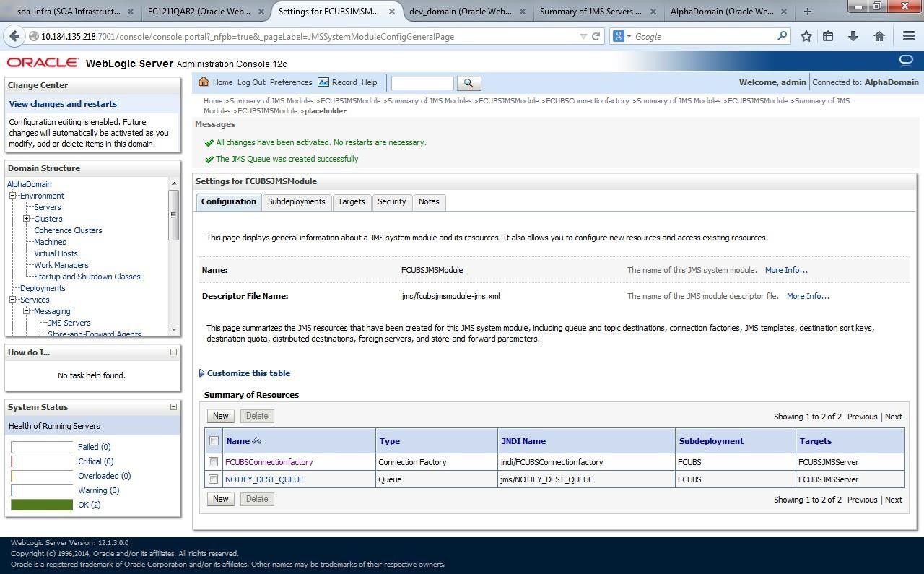Switch to the Notes tab
Image resolution: width=924 pixels, height=574 pixels.
pos(429,202)
